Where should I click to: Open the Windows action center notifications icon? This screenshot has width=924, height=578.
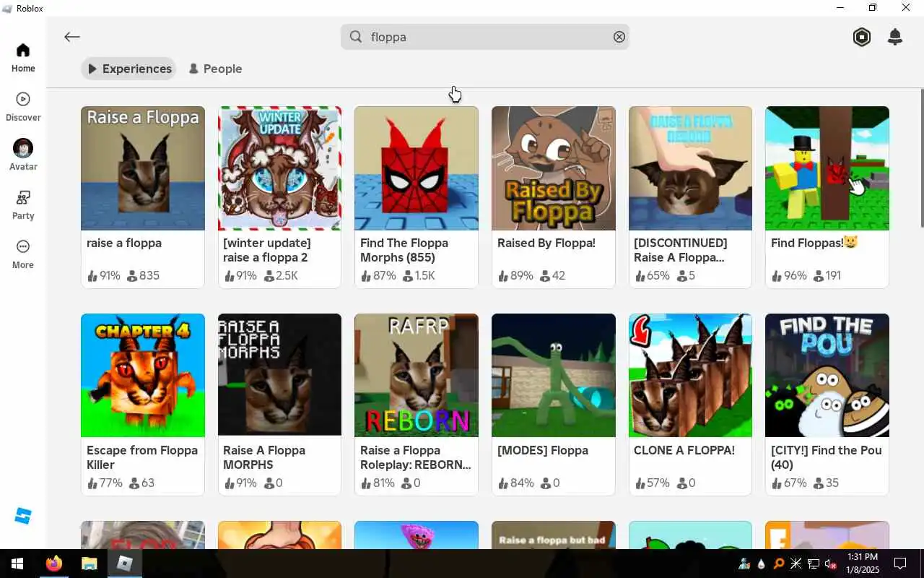[x=900, y=564]
